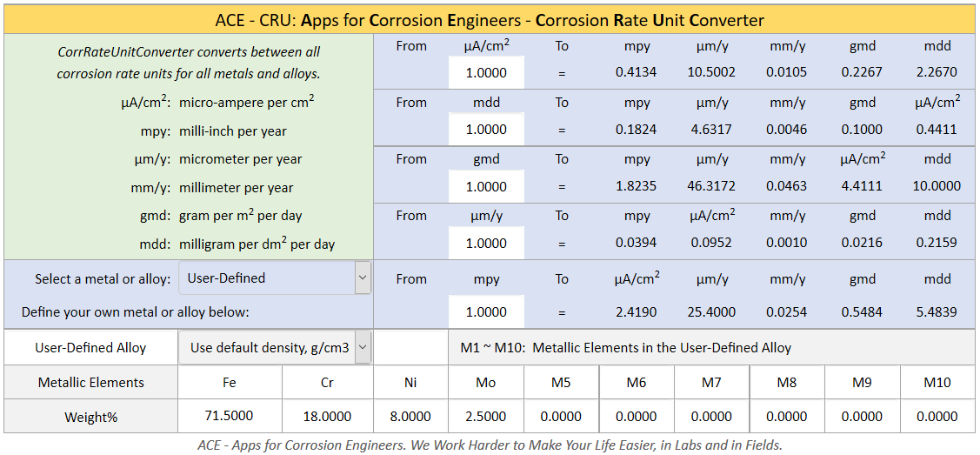
Task: Click the M5 weight% cell
Action: click(x=562, y=417)
